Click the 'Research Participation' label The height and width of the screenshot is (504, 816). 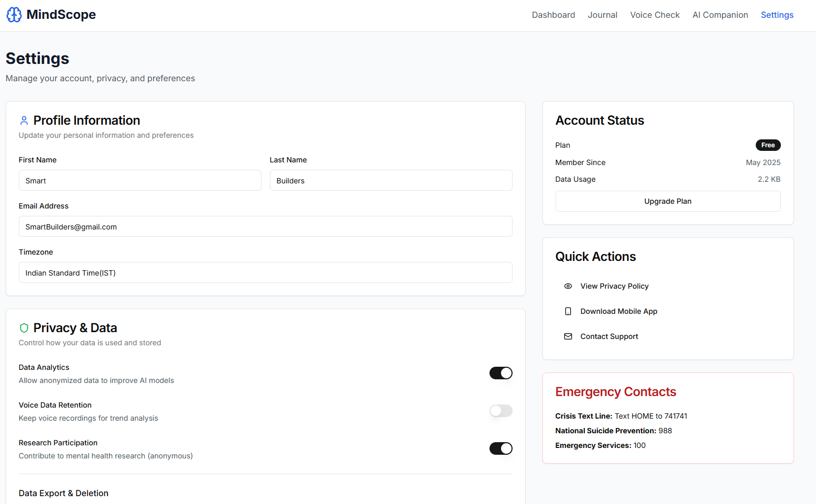point(58,443)
